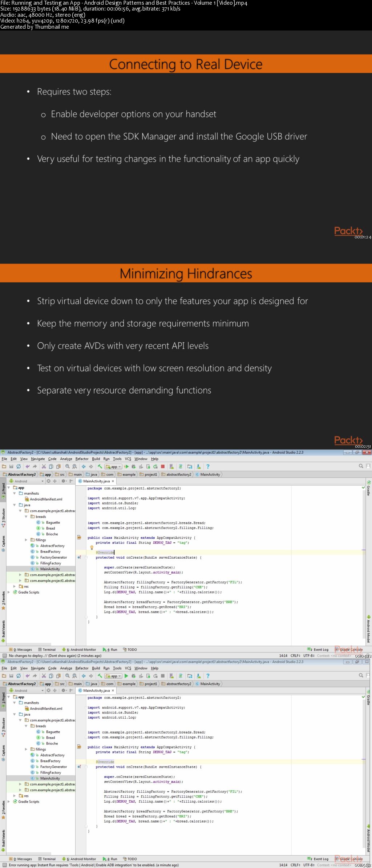Click the Undo arrow in the 00:04:22 frame toolbar
The width and height of the screenshot is (372, 868).
[x=28, y=466]
